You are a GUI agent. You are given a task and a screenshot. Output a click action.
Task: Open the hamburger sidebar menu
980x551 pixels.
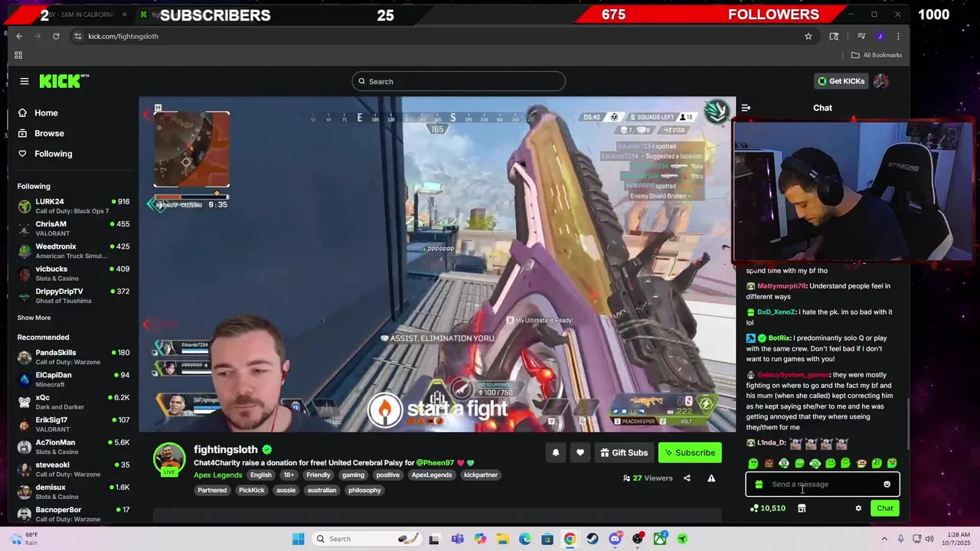pos(24,81)
